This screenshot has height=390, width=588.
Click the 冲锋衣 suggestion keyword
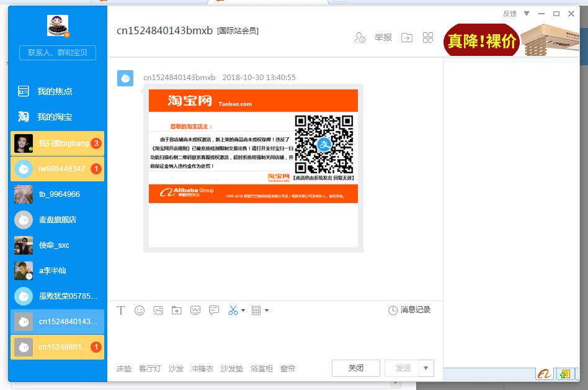coord(202,369)
